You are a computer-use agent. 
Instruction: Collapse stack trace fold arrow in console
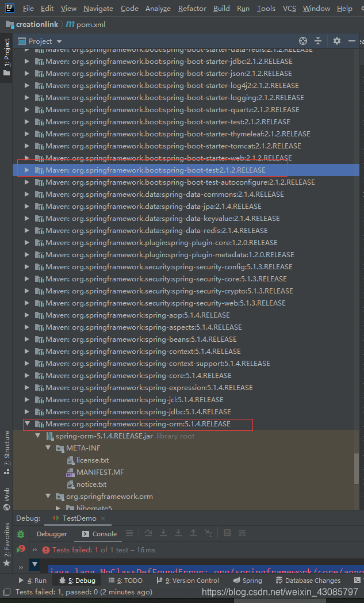[35, 564]
